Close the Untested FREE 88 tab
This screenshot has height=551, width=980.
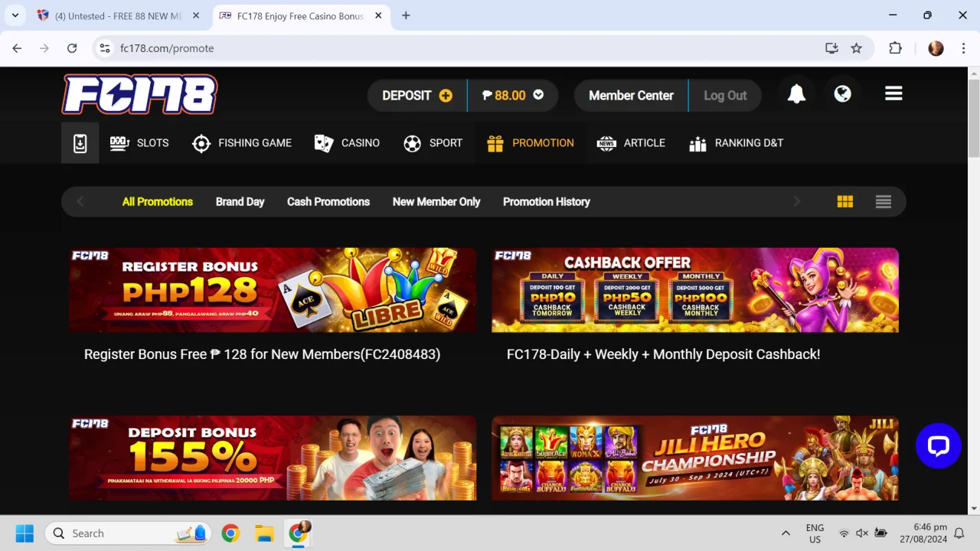196,16
